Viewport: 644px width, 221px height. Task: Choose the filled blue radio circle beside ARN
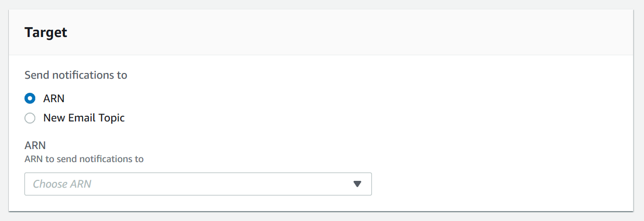30,98
